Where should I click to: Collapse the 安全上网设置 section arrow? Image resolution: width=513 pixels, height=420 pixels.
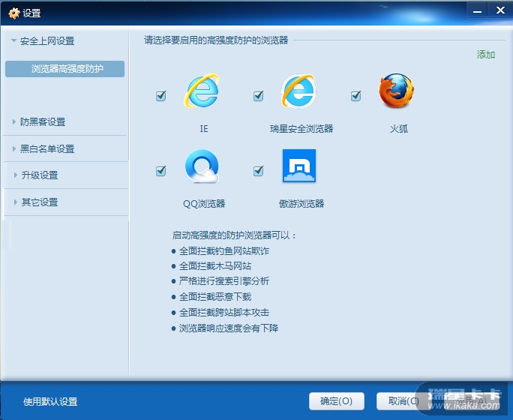coord(13,41)
